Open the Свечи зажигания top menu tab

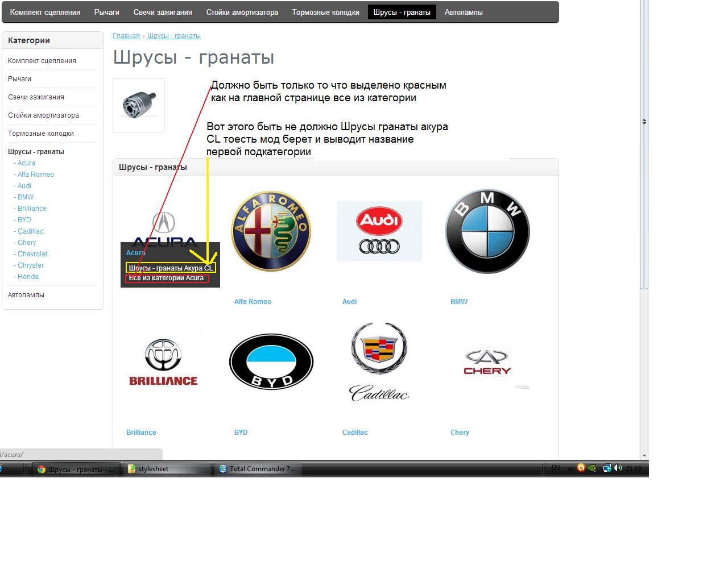163,12
